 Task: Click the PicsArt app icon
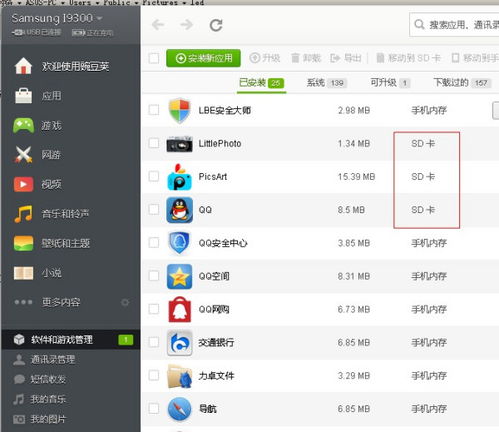pyautogui.click(x=179, y=177)
